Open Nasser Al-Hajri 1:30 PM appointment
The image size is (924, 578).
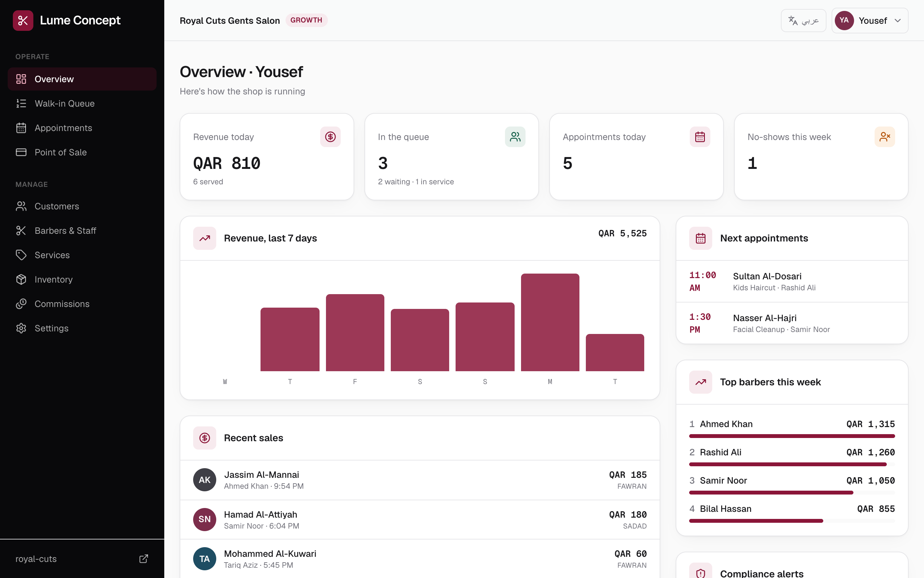point(792,323)
